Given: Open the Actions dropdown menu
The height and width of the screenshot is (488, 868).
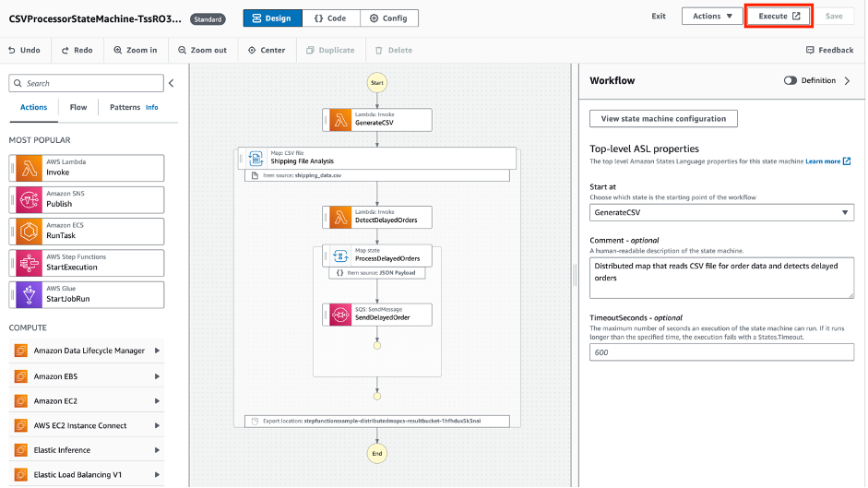Looking at the screenshot, I should point(712,16).
